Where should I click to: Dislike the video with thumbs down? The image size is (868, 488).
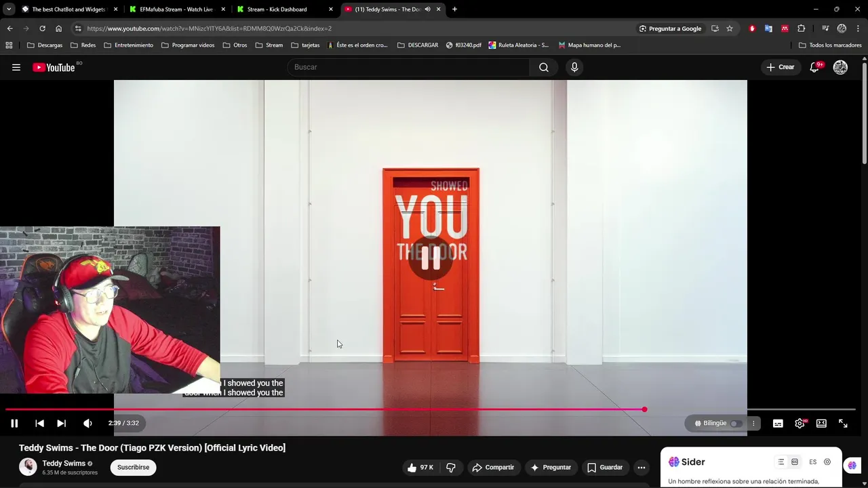click(451, 468)
